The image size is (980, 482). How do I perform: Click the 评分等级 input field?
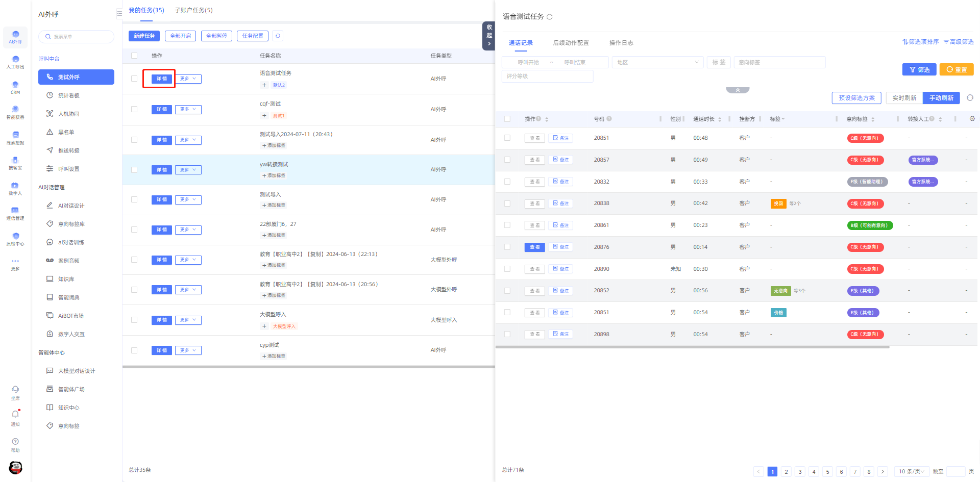click(x=548, y=77)
